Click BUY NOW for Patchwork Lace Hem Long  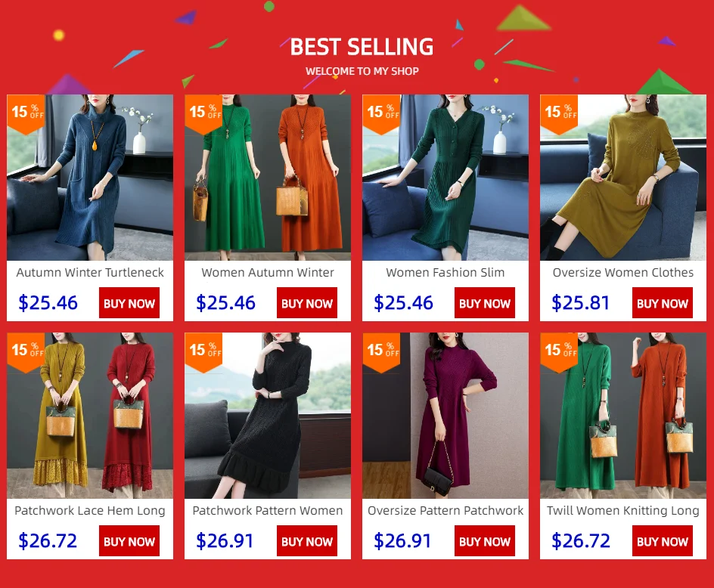[129, 541]
